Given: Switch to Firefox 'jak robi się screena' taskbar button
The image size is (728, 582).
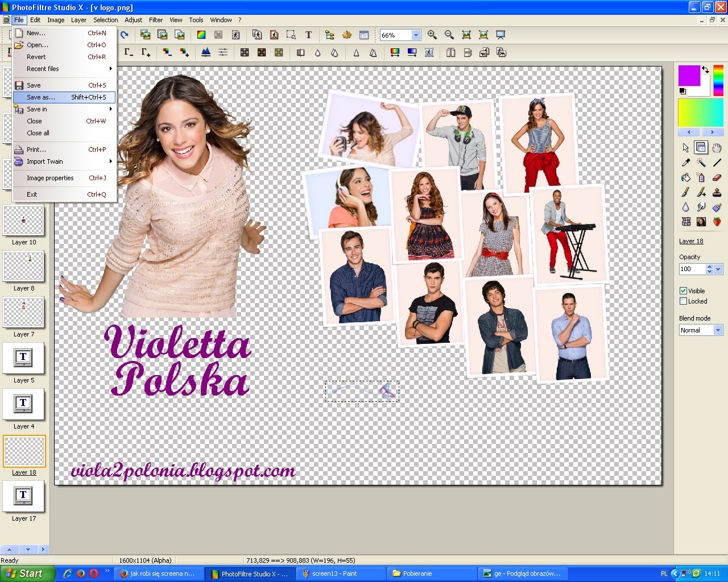Looking at the screenshot, I should point(159,573).
